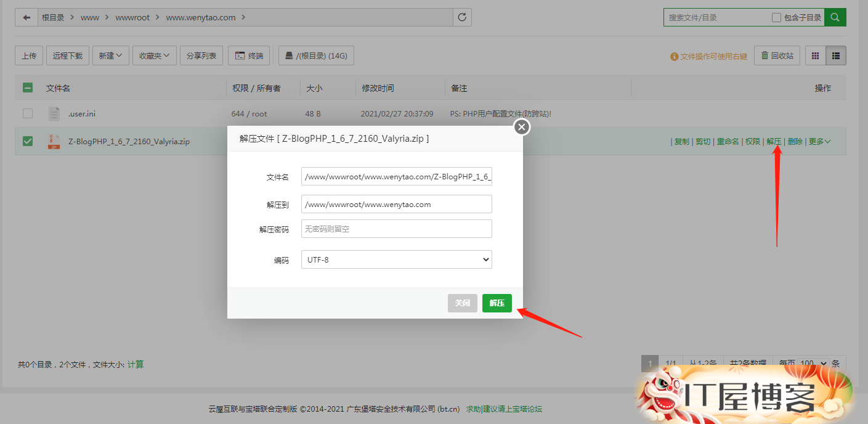Click the back arrow in the path bar

pos(26,17)
